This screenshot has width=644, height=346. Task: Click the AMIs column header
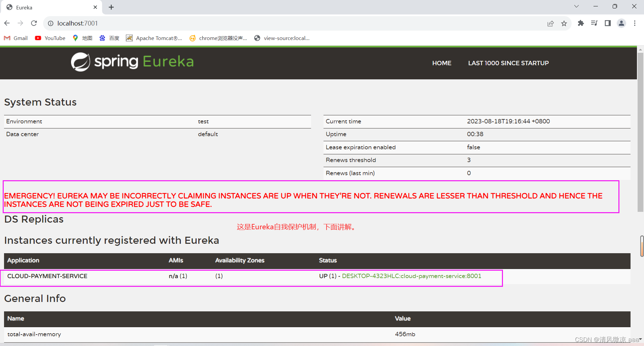tap(176, 260)
